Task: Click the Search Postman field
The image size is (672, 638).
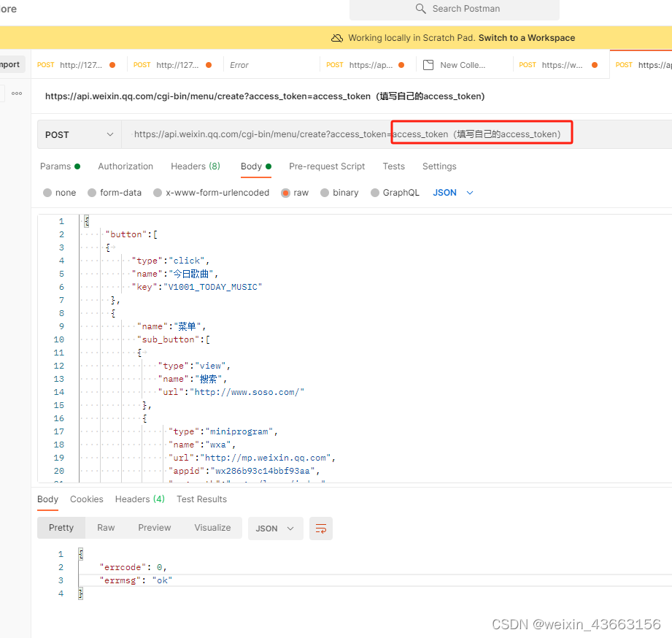Action: pos(455,9)
